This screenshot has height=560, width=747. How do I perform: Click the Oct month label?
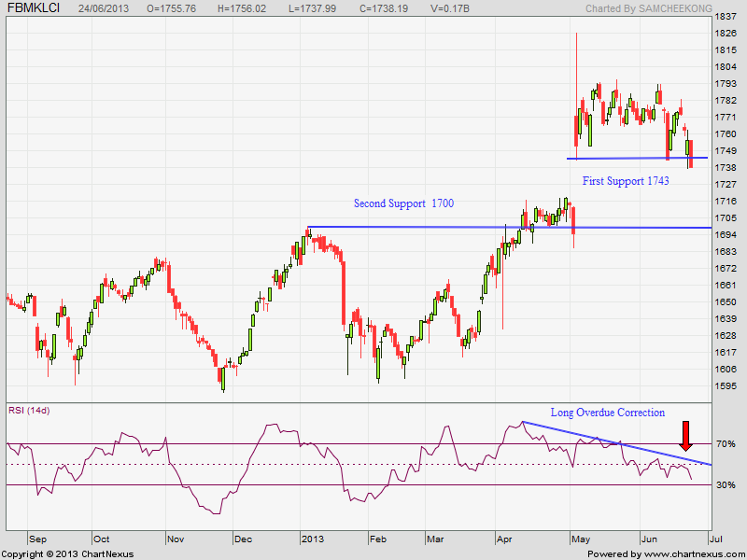coord(101,539)
